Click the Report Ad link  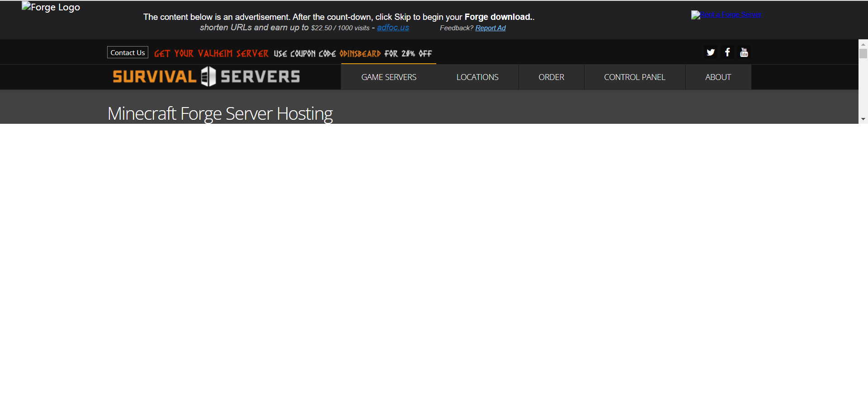(490, 28)
